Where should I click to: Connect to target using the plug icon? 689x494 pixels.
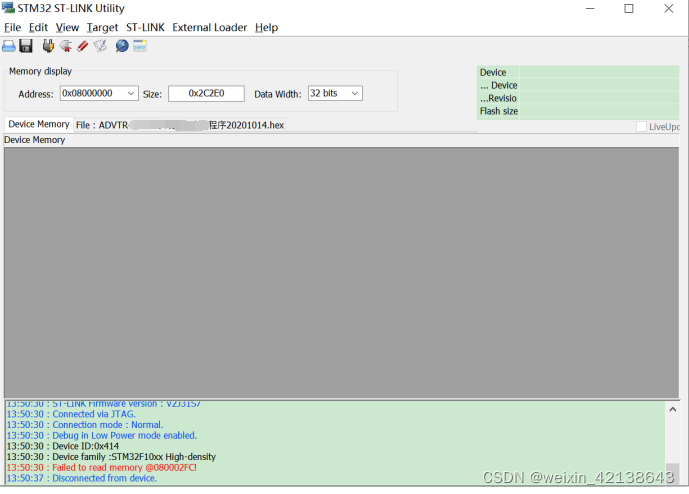(48, 46)
